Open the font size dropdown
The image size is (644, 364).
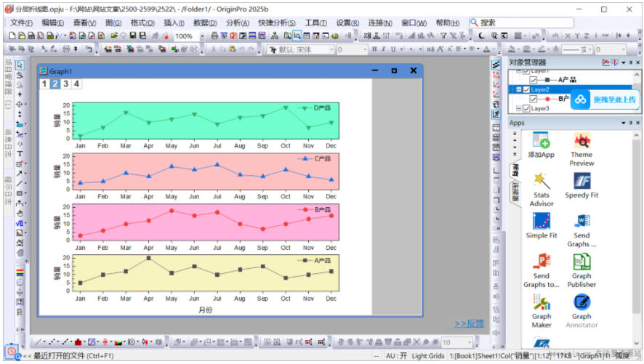pyautogui.click(x=365, y=49)
